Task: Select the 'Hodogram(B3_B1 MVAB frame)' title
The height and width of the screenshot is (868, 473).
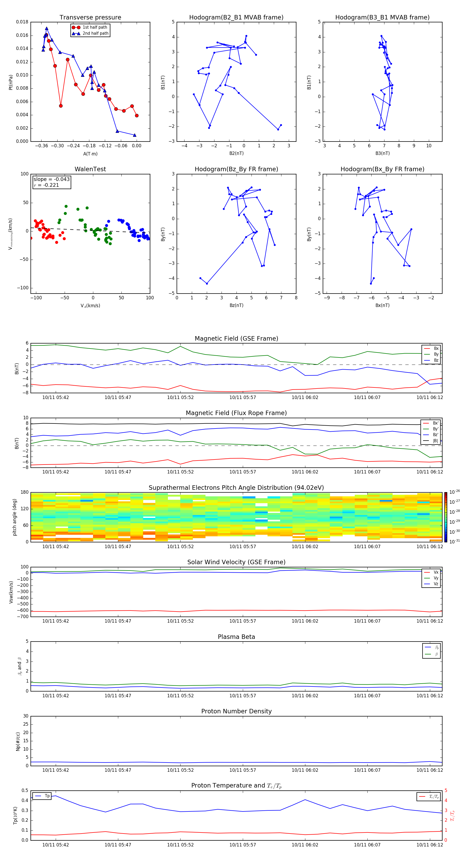Action: [x=382, y=18]
